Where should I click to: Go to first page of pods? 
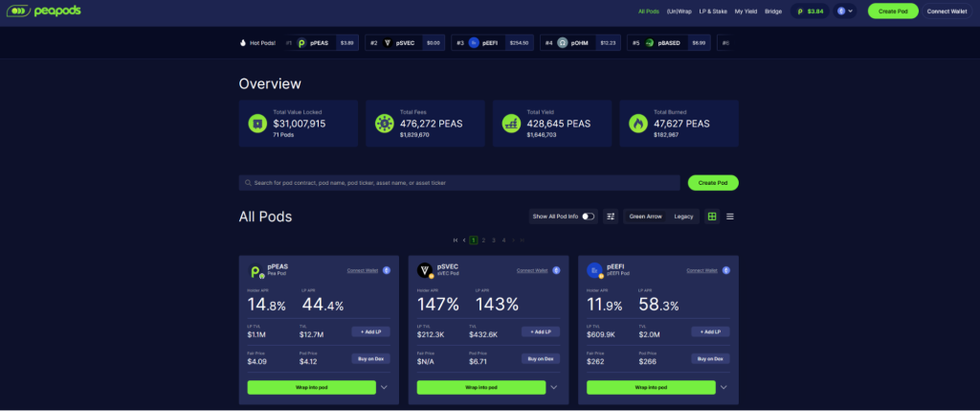tap(456, 240)
